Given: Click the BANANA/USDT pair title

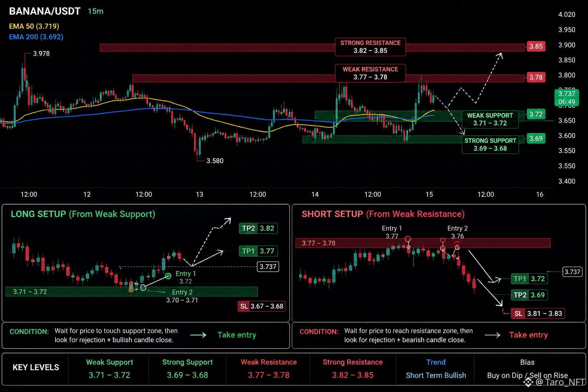Looking at the screenshot, I should tap(45, 11).
